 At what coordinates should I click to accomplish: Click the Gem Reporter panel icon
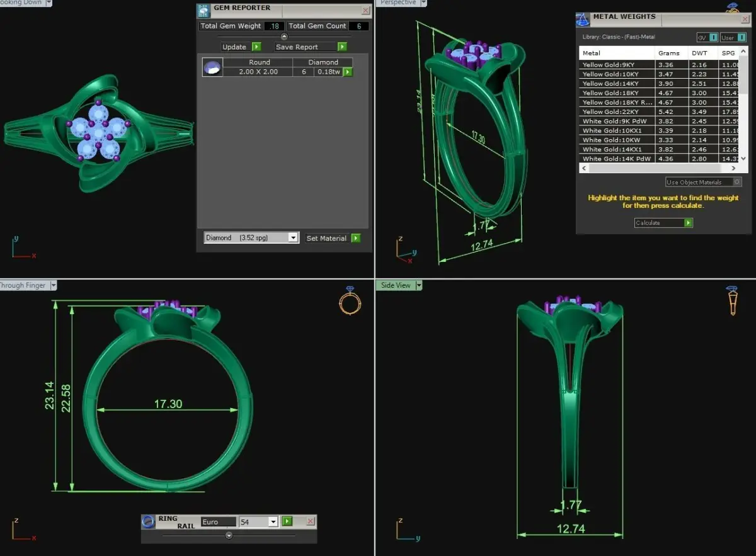[x=203, y=10]
